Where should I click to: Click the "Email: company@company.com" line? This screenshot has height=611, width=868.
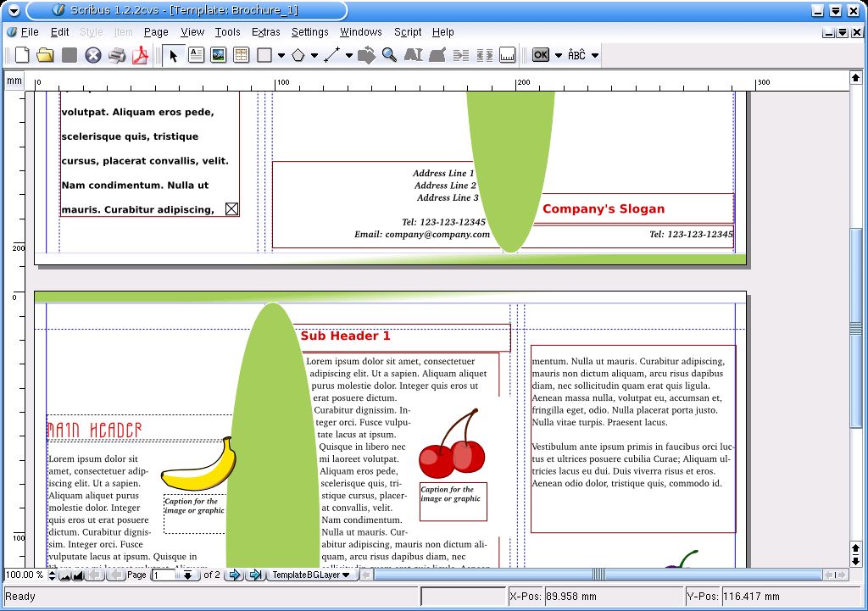tap(422, 234)
